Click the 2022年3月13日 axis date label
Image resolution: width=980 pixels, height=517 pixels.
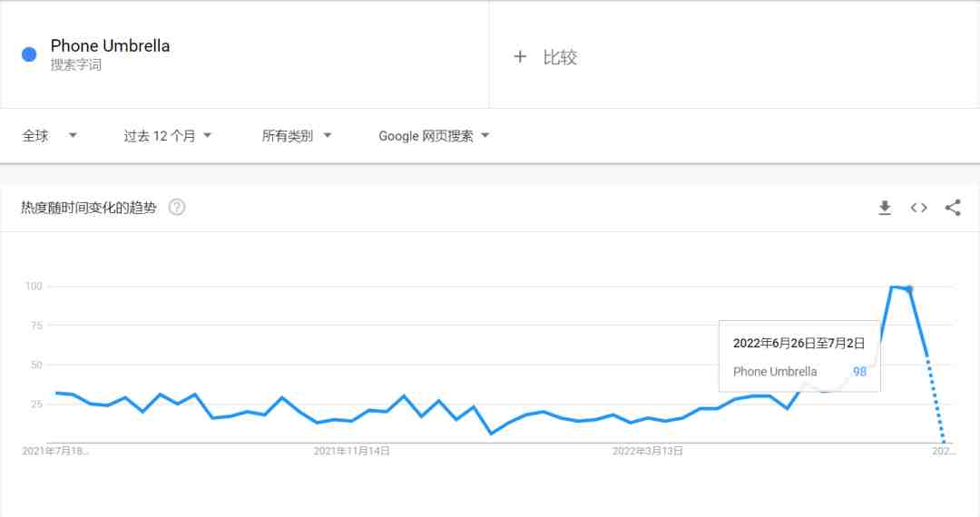pos(648,451)
